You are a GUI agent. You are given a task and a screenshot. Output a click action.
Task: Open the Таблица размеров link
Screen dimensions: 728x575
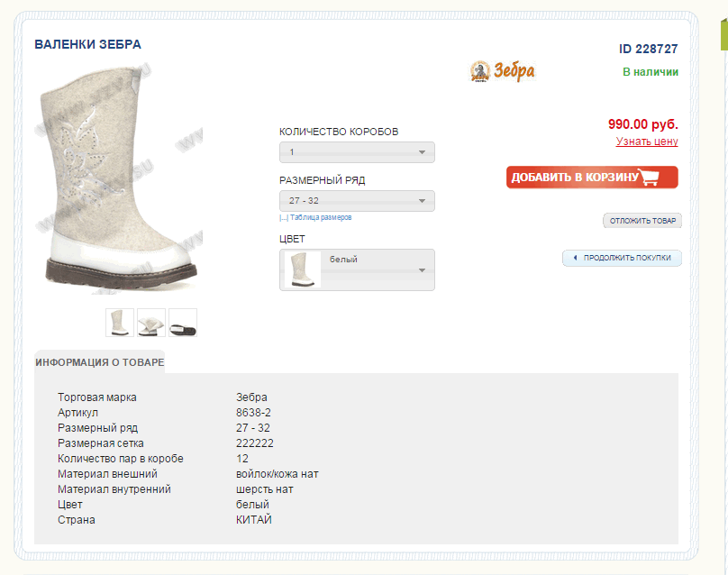(x=319, y=217)
